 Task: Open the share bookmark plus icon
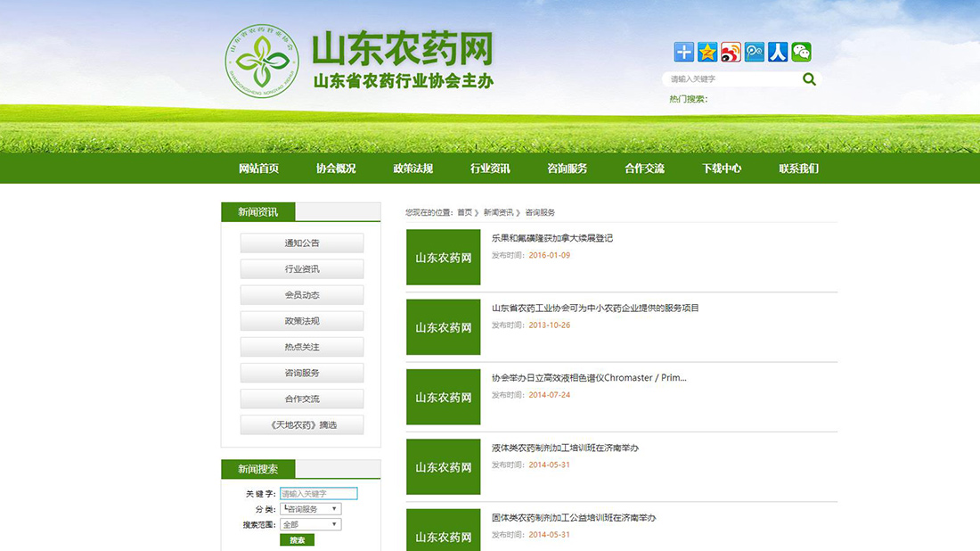[682, 52]
